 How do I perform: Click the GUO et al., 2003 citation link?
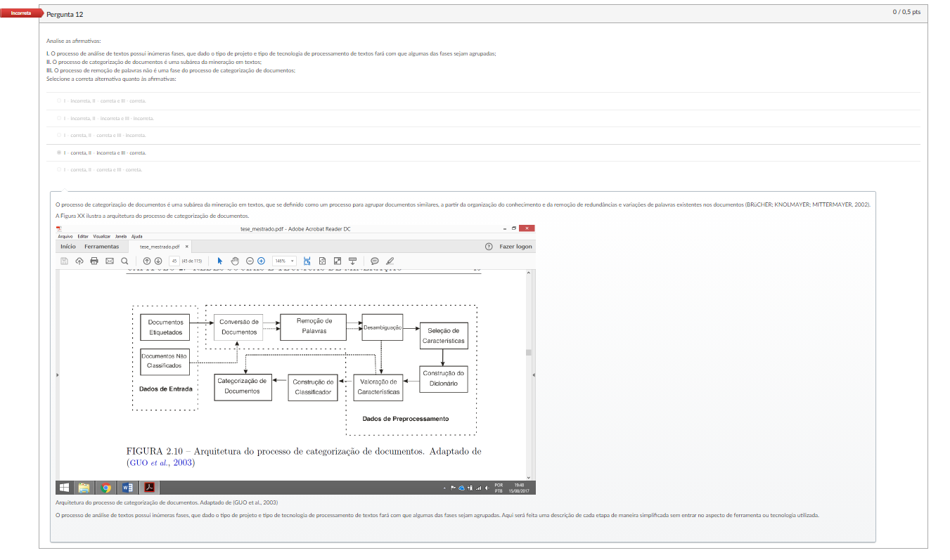coord(161,463)
